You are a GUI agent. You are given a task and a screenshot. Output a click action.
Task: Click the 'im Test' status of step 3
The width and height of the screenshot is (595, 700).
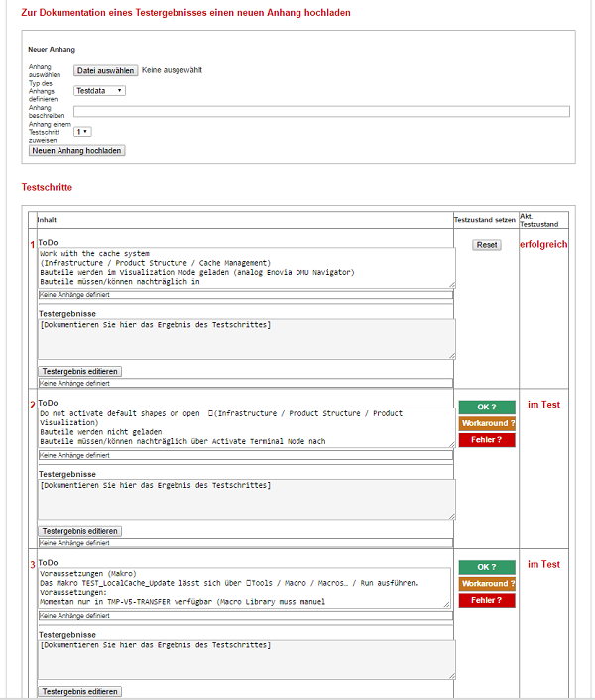click(543, 565)
